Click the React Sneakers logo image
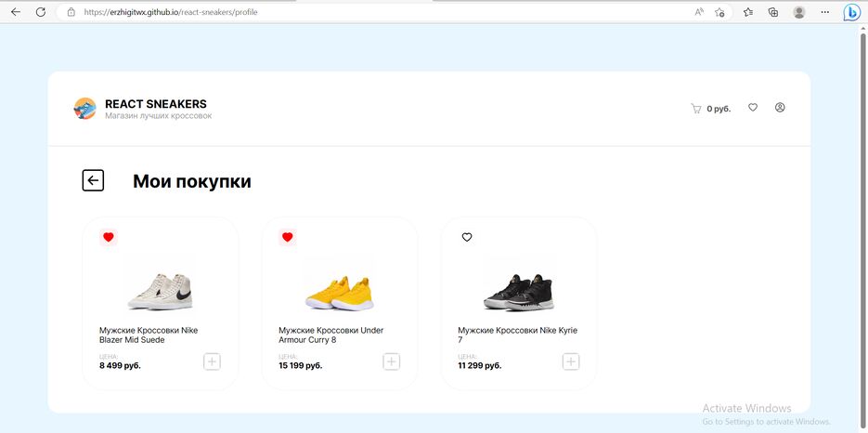Image resolution: width=868 pixels, height=433 pixels. 84,109
